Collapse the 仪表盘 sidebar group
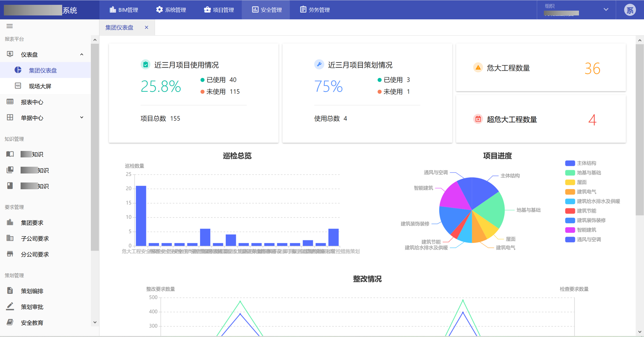The width and height of the screenshot is (644, 337). tap(82, 54)
